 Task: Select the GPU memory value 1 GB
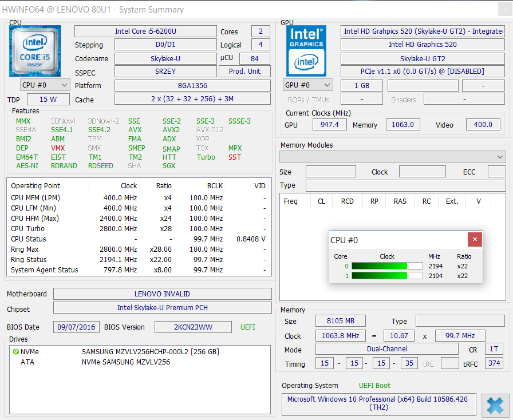(x=362, y=85)
